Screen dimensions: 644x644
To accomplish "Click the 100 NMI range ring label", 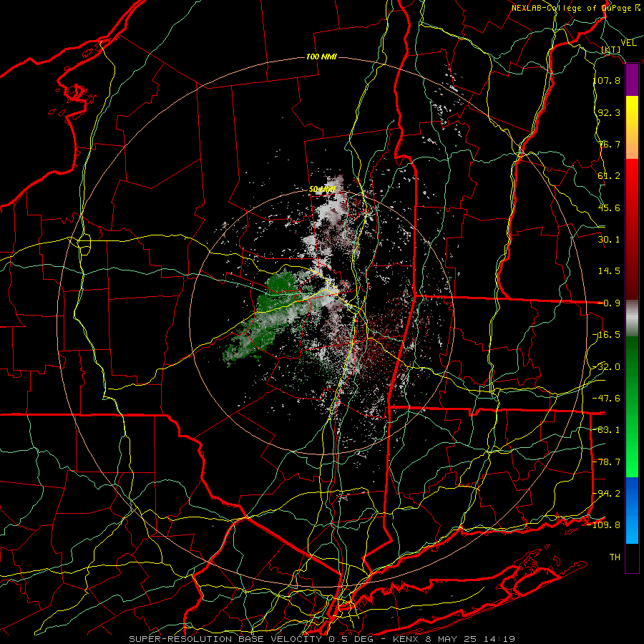I will coord(321,57).
